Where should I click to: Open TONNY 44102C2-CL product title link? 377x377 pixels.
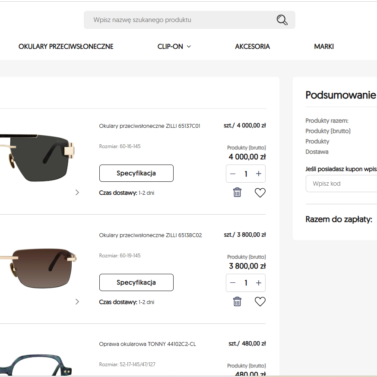(x=147, y=344)
